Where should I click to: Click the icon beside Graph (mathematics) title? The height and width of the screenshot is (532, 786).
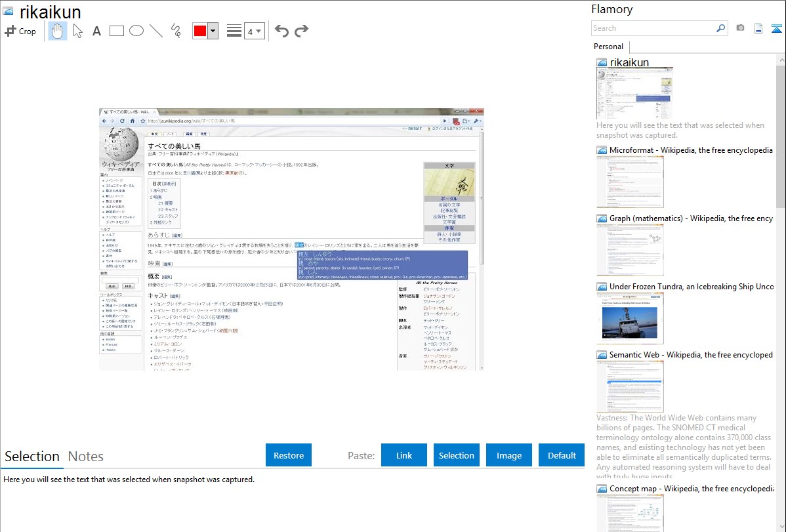click(x=602, y=218)
